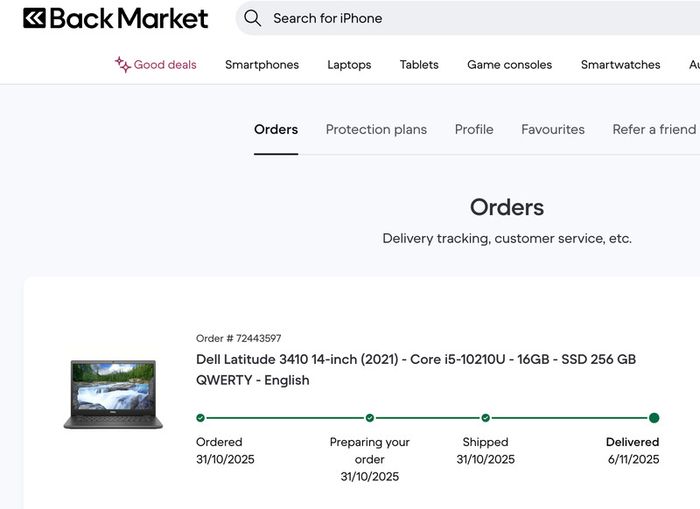The image size is (700, 509).
Task: Click the search magnifier icon
Action: click(x=252, y=18)
